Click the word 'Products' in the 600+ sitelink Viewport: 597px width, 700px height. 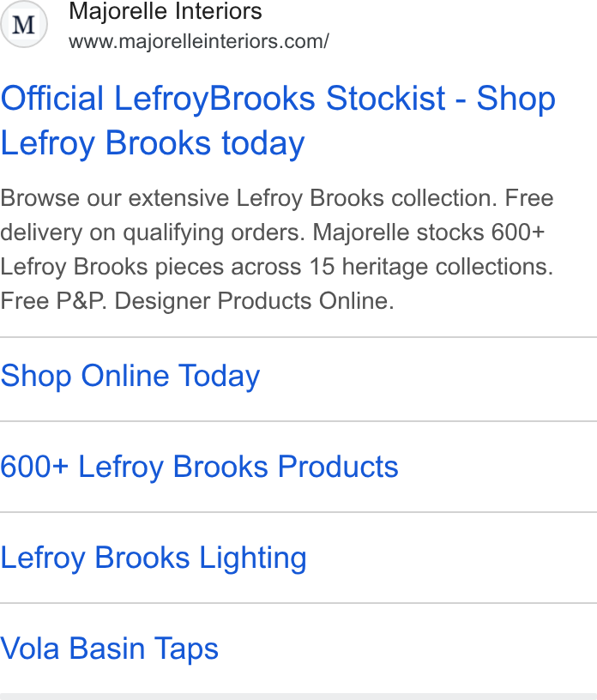coord(338,467)
